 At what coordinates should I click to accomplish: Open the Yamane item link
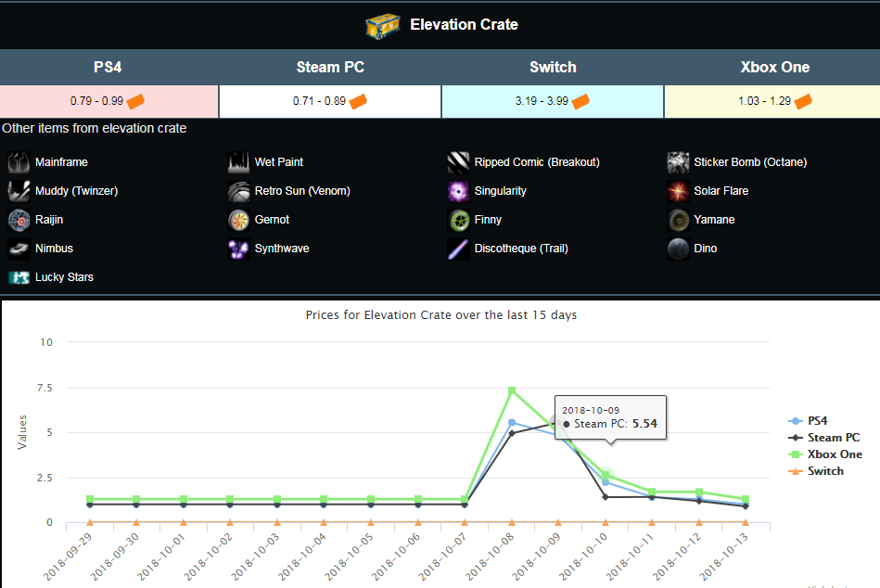point(714,220)
